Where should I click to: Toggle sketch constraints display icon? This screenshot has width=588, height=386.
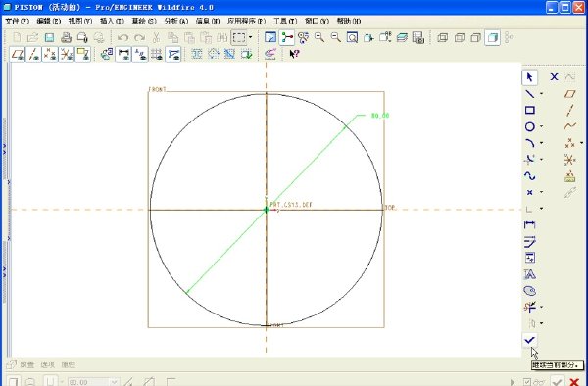click(x=140, y=54)
